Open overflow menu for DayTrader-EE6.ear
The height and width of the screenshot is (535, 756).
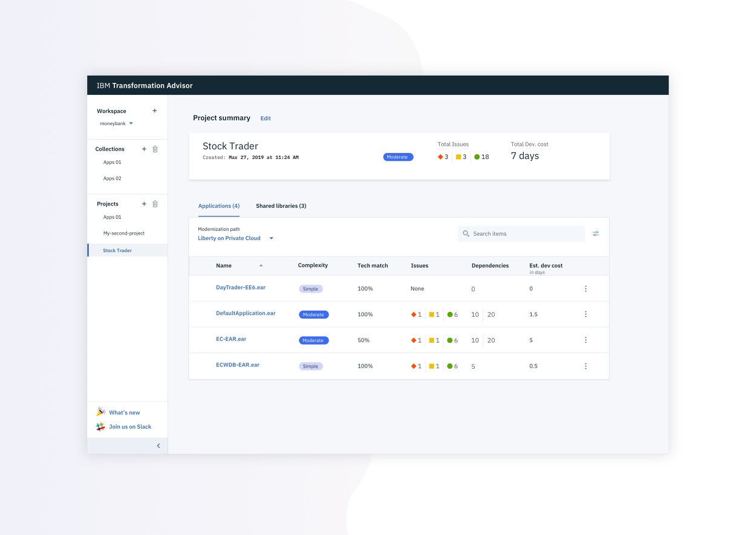585,288
